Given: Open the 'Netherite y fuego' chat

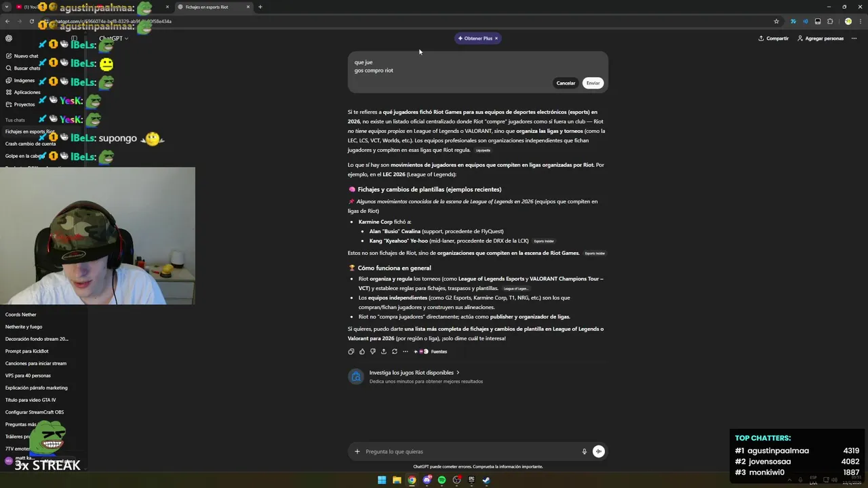Looking at the screenshot, I should pyautogui.click(x=24, y=327).
